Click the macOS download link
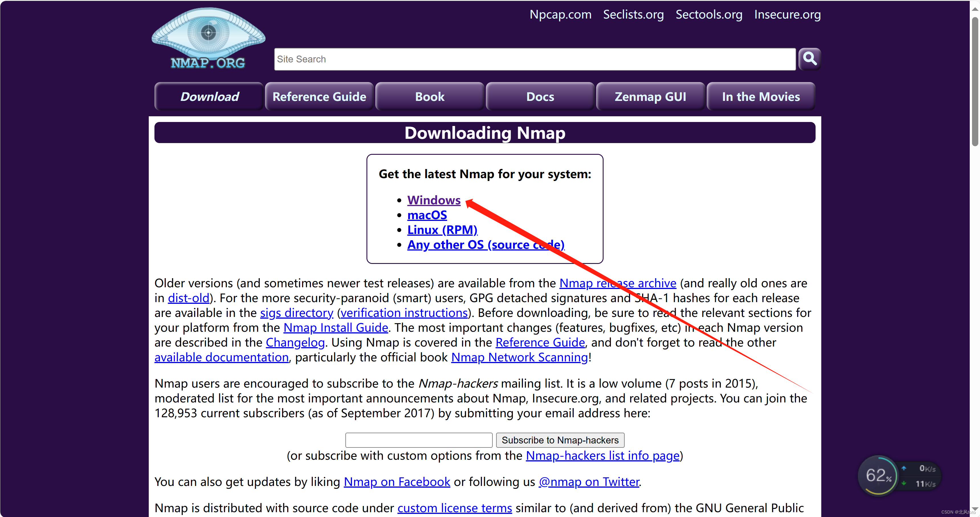 pos(428,214)
